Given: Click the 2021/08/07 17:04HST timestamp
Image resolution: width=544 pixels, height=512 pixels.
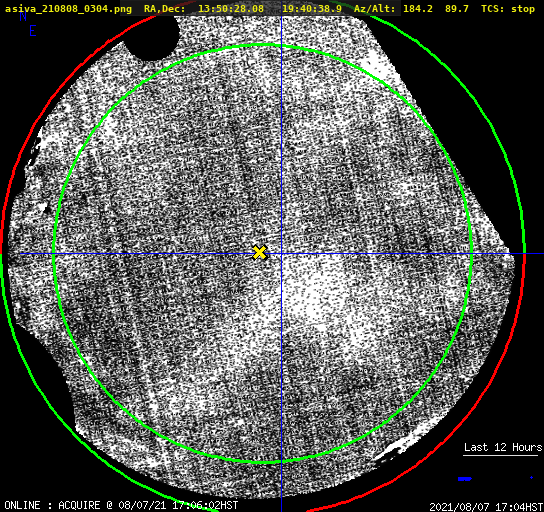Looking at the screenshot, I should click(x=486, y=507).
